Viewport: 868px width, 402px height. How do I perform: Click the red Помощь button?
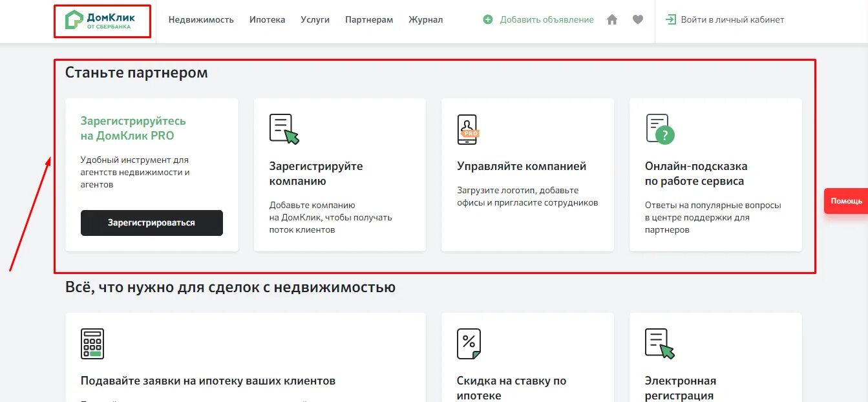846,201
